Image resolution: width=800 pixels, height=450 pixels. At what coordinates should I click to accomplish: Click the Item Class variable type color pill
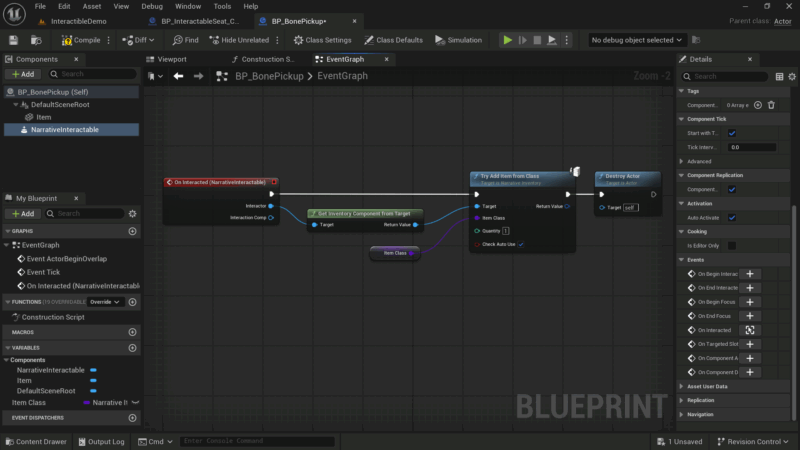pos(86,403)
